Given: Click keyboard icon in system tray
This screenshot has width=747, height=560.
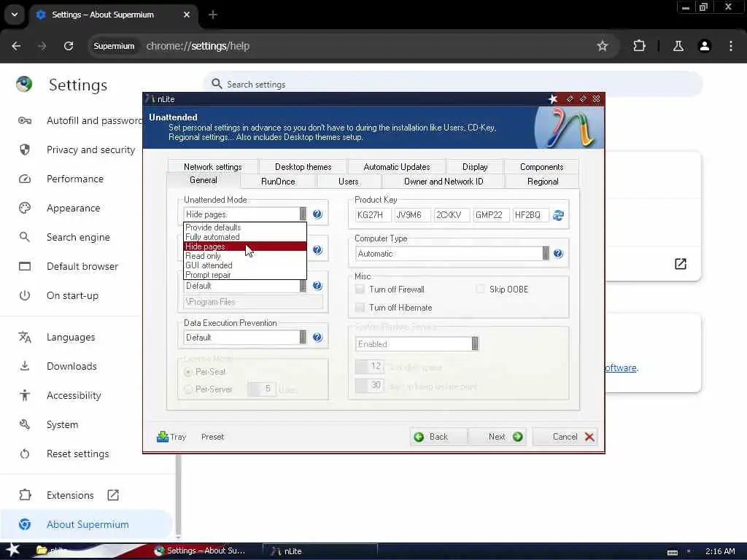Looking at the screenshot, I should coord(672,552).
